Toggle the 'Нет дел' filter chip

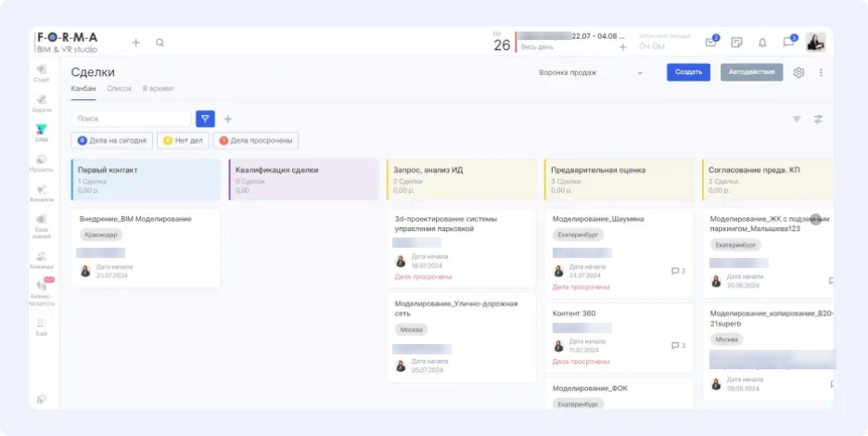(183, 141)
